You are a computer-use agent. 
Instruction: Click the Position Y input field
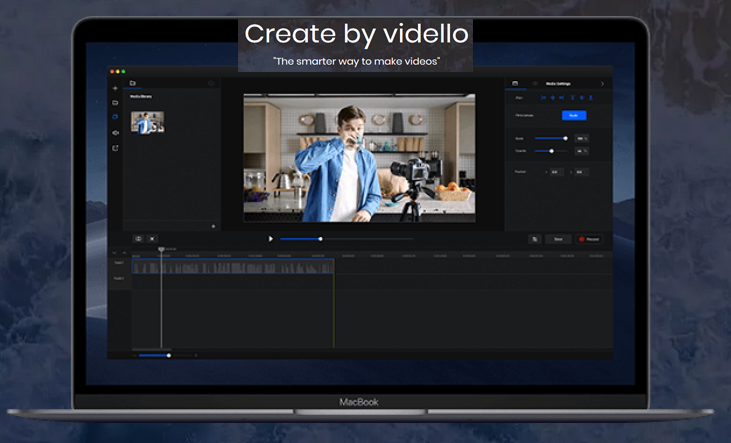581,172
